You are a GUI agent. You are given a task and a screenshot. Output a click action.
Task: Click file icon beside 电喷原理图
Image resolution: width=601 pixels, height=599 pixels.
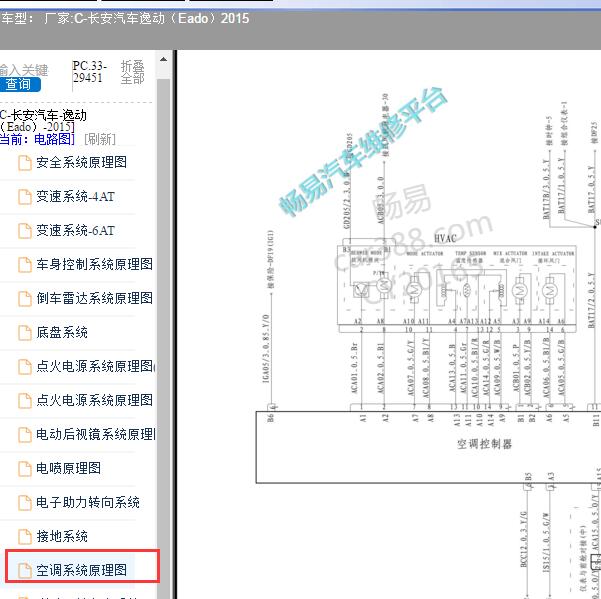pyautogui.click(x=25, y=469)
